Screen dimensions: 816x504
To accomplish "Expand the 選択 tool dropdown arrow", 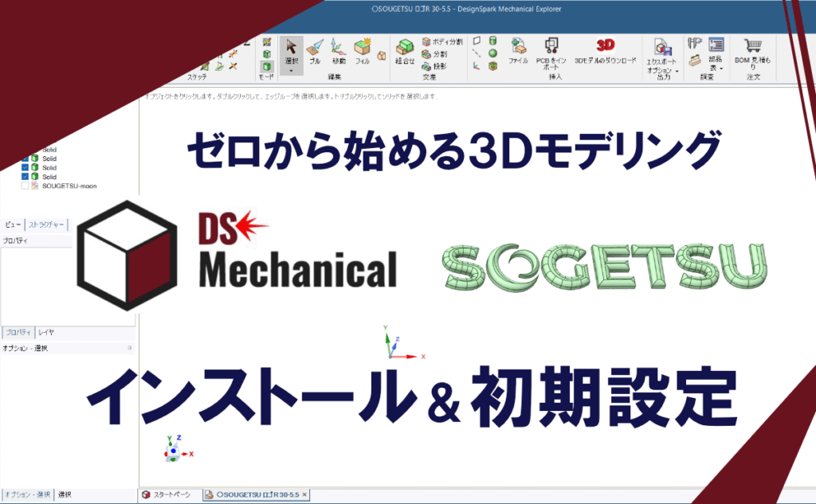I will pos(291,71).
